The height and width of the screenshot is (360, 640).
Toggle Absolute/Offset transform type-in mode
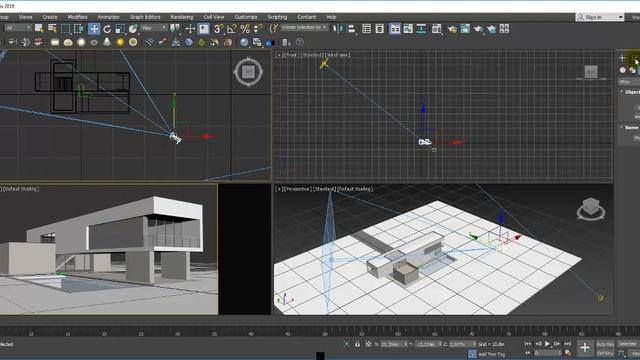click(x=368, y=344)
